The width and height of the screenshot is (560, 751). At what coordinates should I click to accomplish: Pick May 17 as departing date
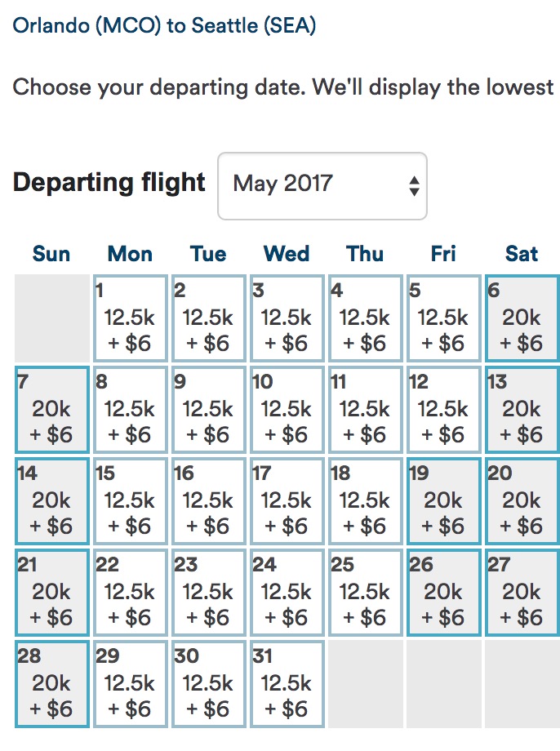click(x=287, y=501)
